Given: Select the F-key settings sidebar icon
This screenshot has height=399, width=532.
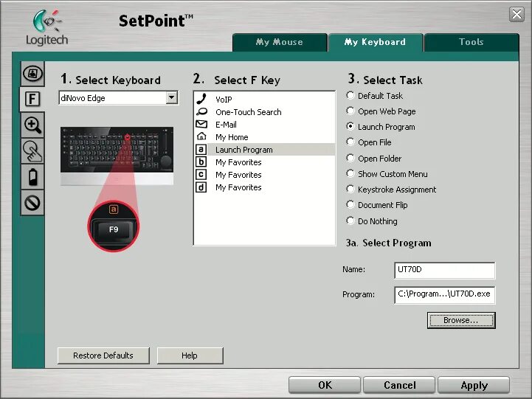Looking at the screenshot, I should (x=32, y=99).
